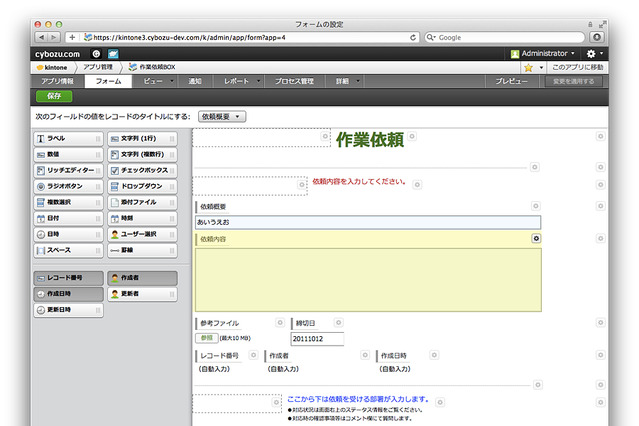The image size is (639, 426).
Task: Go to アプリ管理 breadcrumb link
Action: tap(98, 67)
